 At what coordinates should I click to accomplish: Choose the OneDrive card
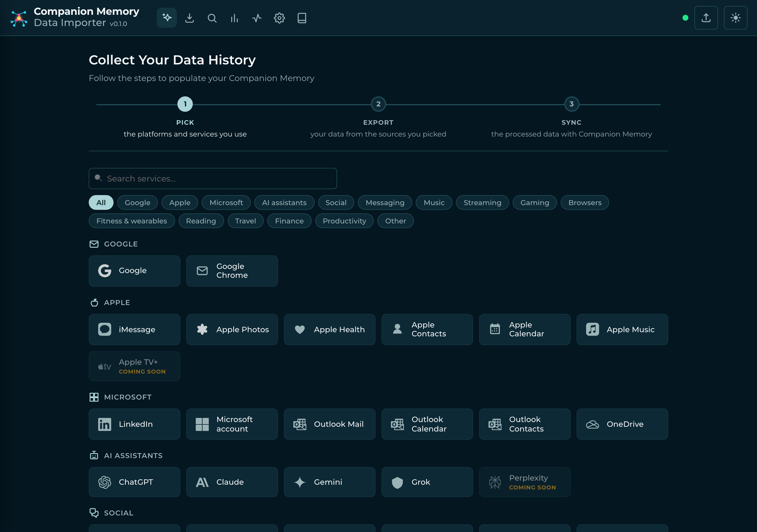622,424
